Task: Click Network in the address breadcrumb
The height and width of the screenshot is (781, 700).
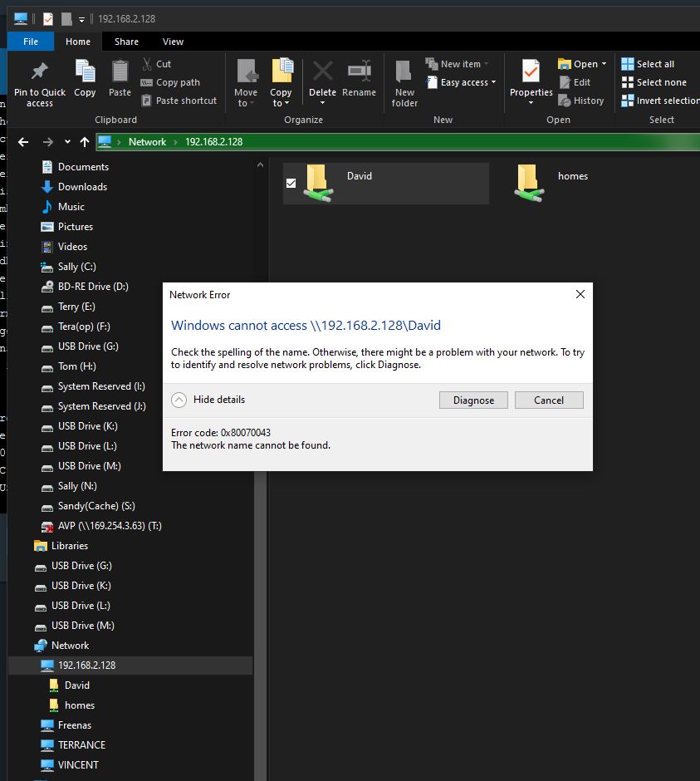Action: [x=147, y=142]
